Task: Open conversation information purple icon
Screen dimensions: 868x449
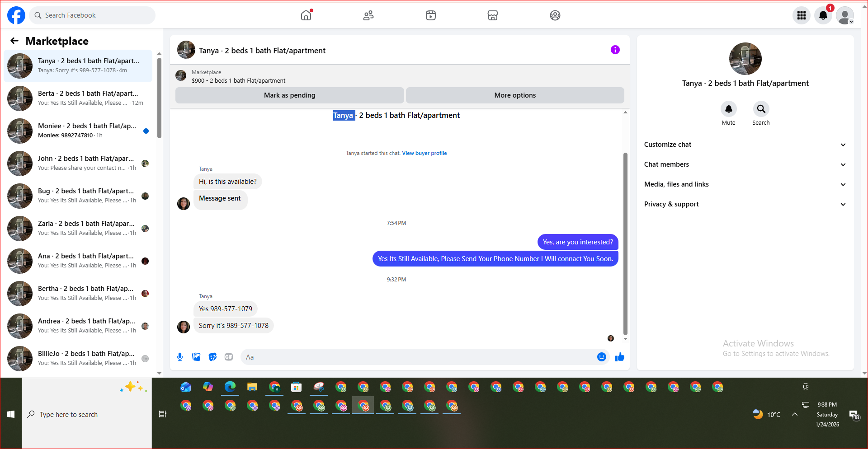Action: (x=615, y=50)
